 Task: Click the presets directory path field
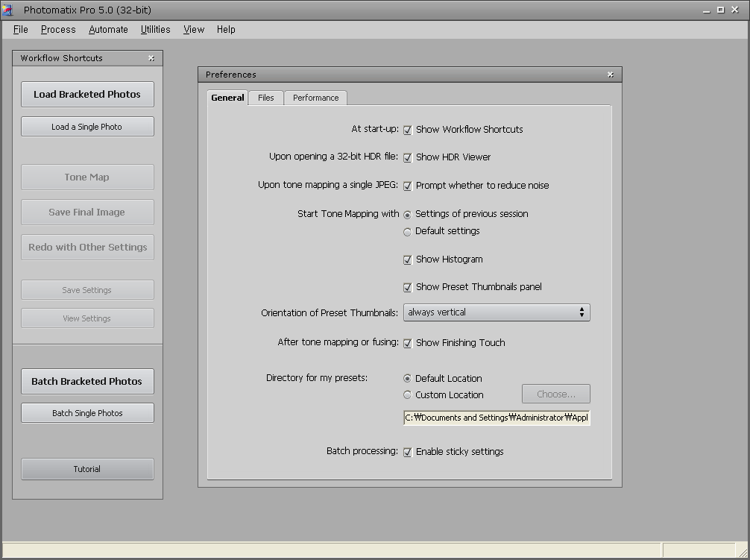point(497,418)
